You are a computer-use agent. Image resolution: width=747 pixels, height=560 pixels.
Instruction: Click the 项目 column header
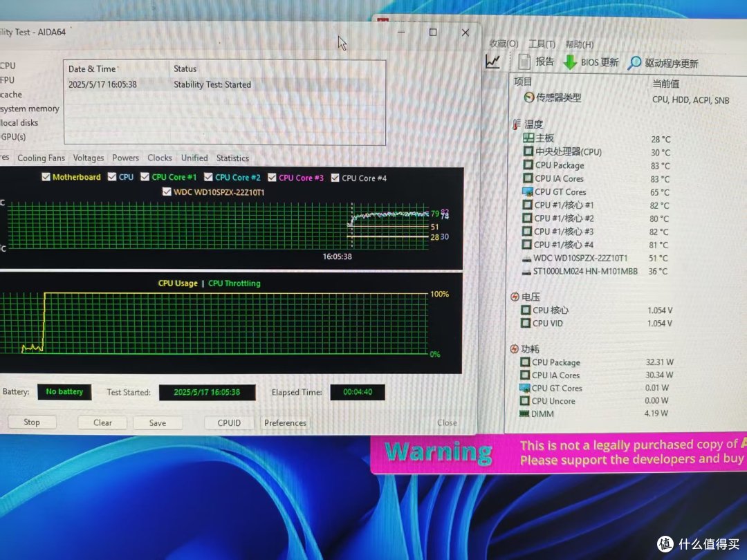tap(522, 82)
